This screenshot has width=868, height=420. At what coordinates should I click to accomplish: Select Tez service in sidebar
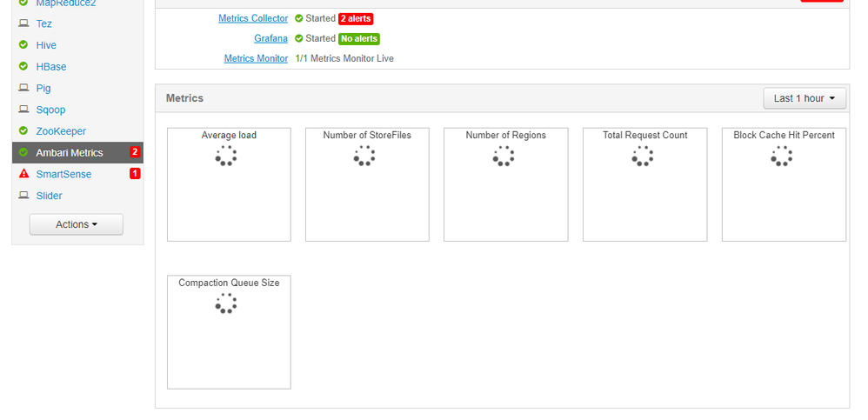[x=43, y=23]
